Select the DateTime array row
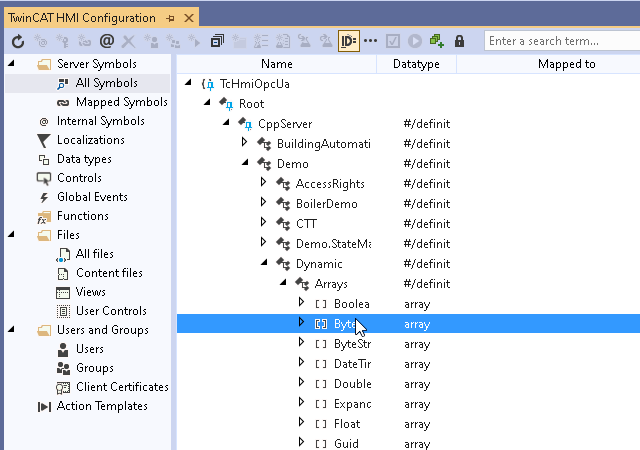The height and width of the screenshot is (450, 640). [408, 364]
